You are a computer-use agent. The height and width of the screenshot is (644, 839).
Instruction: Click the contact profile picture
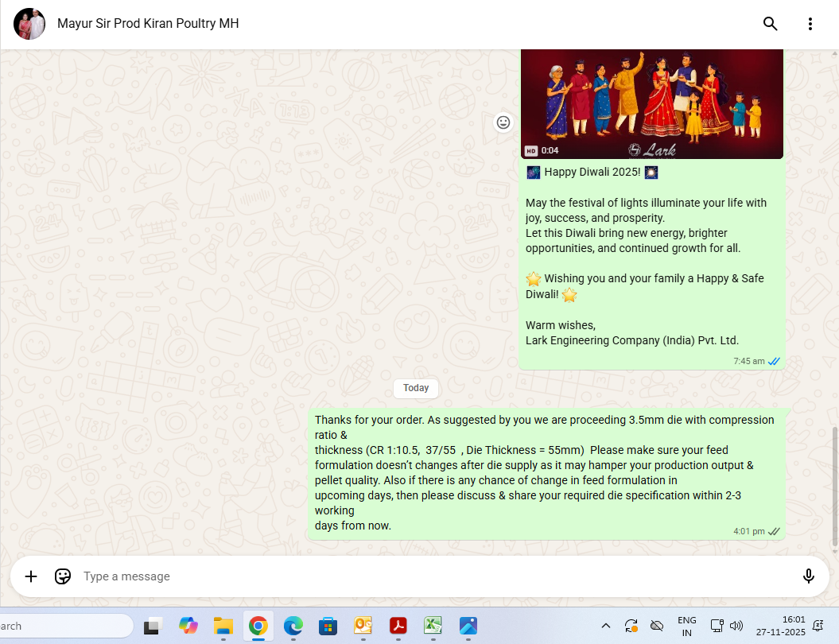(x=29, y=24)
